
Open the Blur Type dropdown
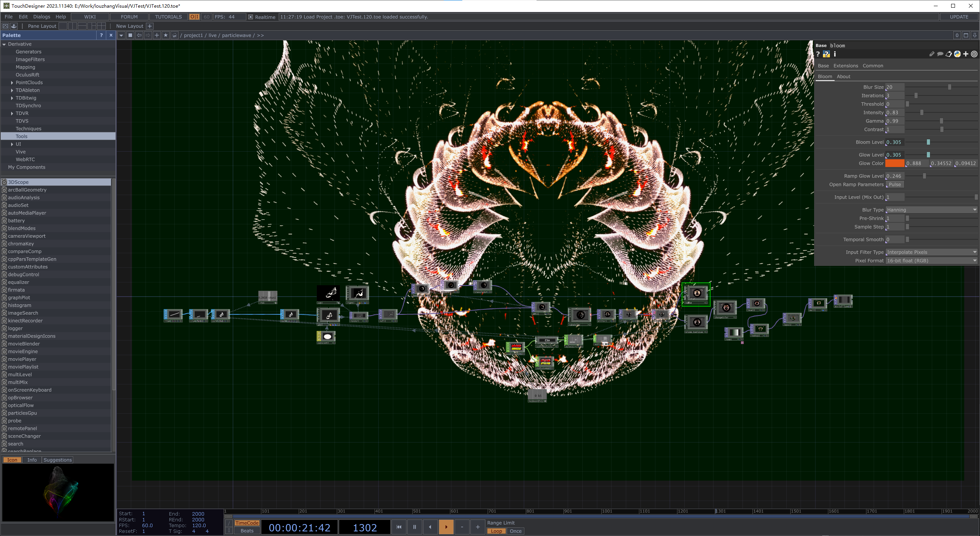point(931,210)
